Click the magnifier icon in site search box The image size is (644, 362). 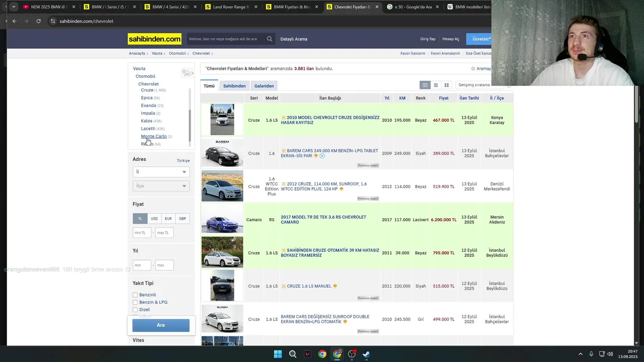270,39
